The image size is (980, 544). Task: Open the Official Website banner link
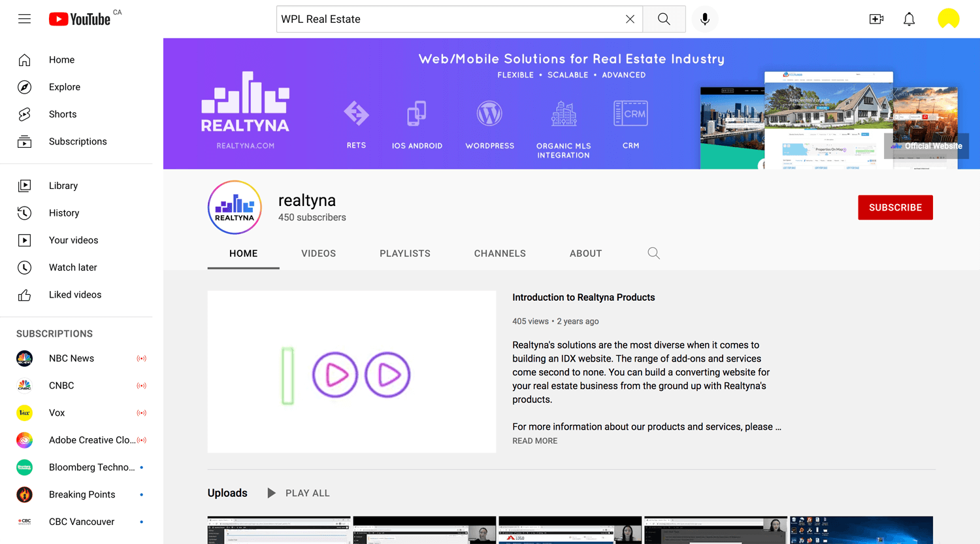click(926, 146)
